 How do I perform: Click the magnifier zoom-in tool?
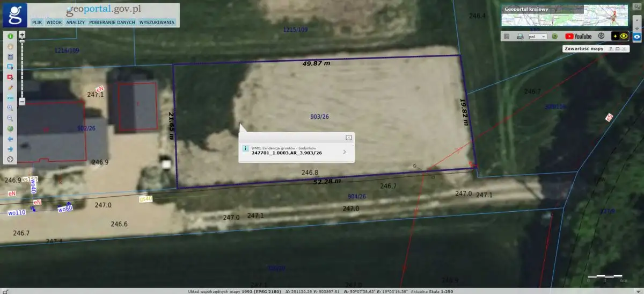[10, 108]
